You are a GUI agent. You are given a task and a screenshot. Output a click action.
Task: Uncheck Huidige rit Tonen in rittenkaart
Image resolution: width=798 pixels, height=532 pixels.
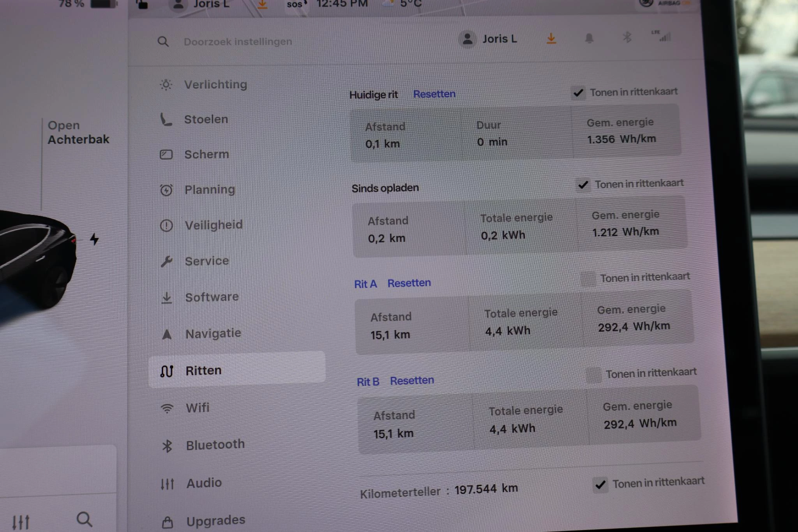(x=578, y=93)
